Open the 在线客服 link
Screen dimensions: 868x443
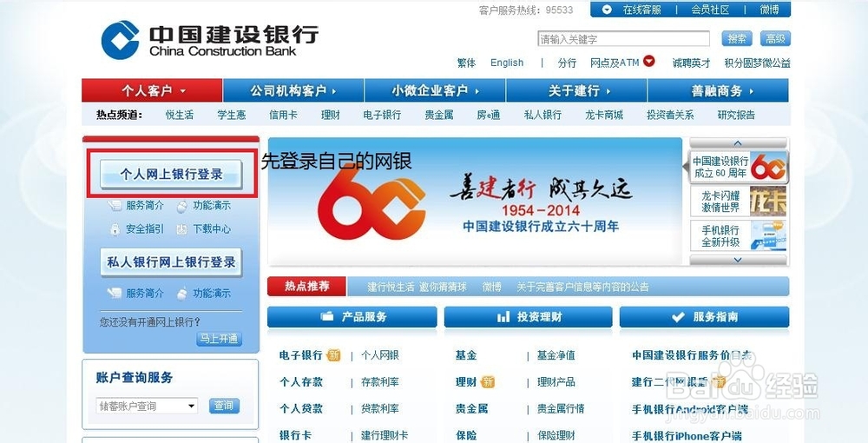(x=641, y=10)
